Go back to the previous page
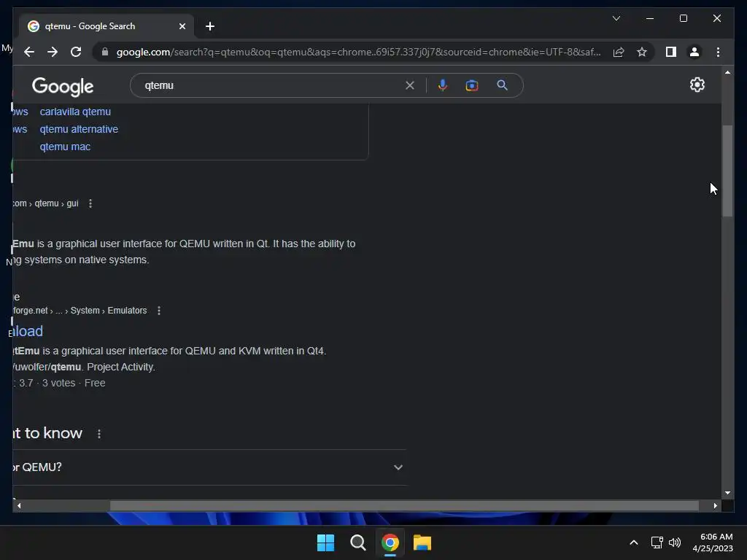This screenshot has height=560, width=747. [x=29, y=52]
